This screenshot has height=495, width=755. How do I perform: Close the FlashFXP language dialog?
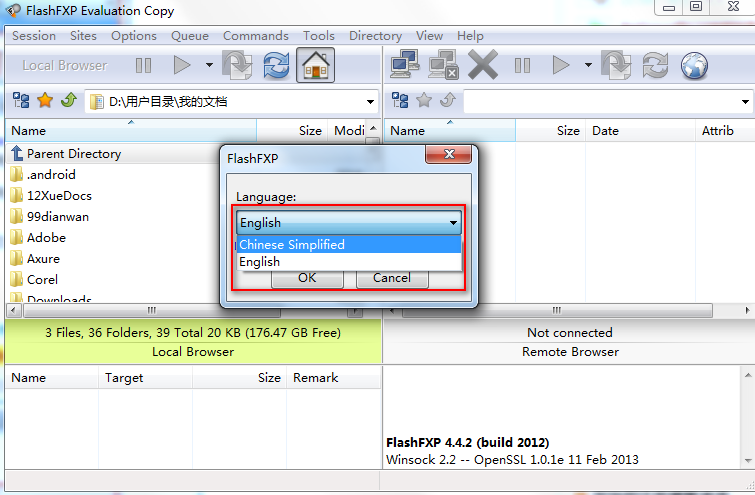[x=448, y=155]
